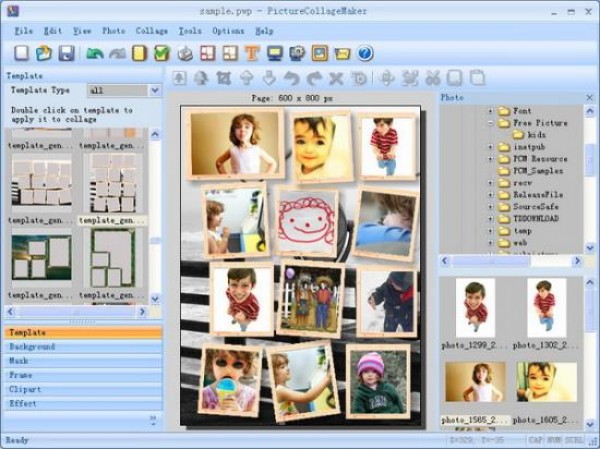Image resolution: width=600 pixels, height=449 pixels.
Task: Select photo_1605 thumbnail in photo list
Action: pos(546,382)
